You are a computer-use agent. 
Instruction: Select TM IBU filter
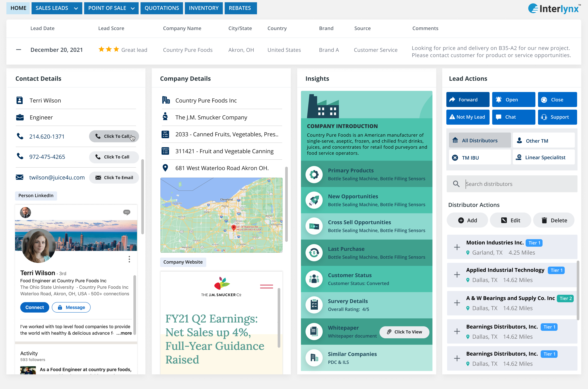point(480,157)
